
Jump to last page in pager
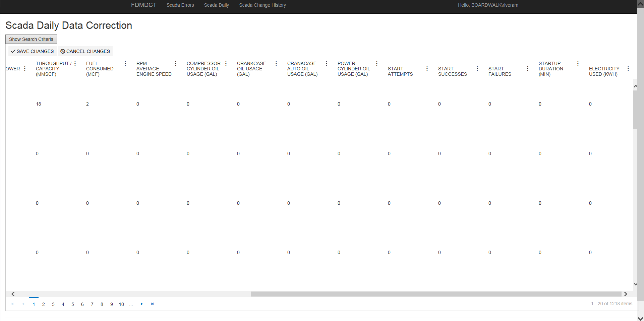pos(153,304)
